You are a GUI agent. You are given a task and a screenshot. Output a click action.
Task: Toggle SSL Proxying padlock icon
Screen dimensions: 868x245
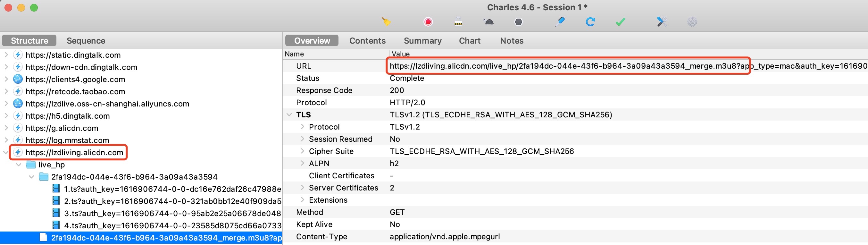[458, 22]
